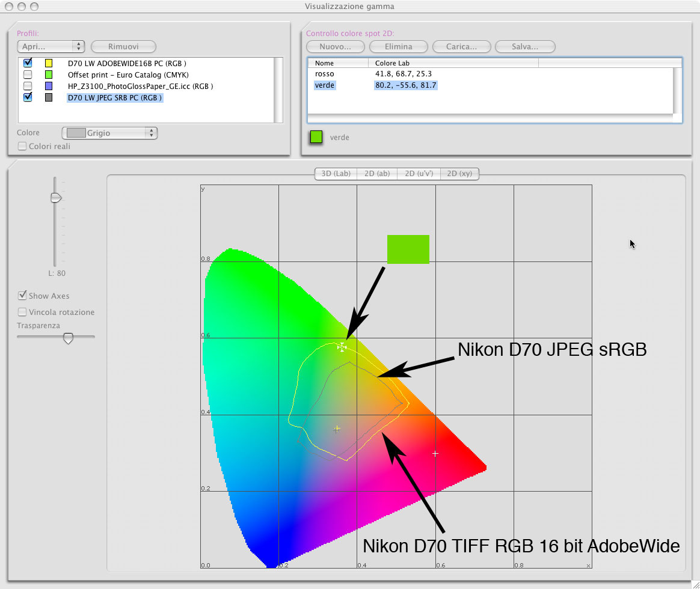Click the white point cross marker in plot
The width and height of the screenshot is (700, 589).
[337, 429]
